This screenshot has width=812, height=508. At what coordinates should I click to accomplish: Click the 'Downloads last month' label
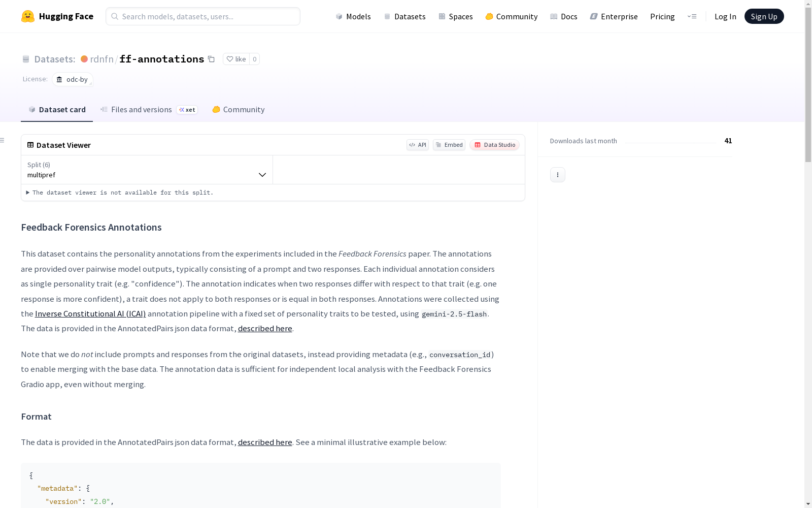tap(584, 141)
